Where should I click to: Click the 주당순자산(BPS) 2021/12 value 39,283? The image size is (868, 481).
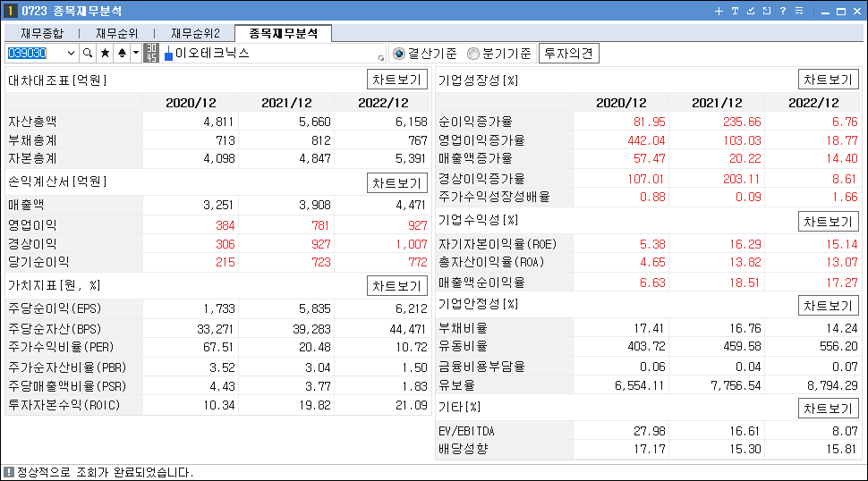(x=311, y=330)
